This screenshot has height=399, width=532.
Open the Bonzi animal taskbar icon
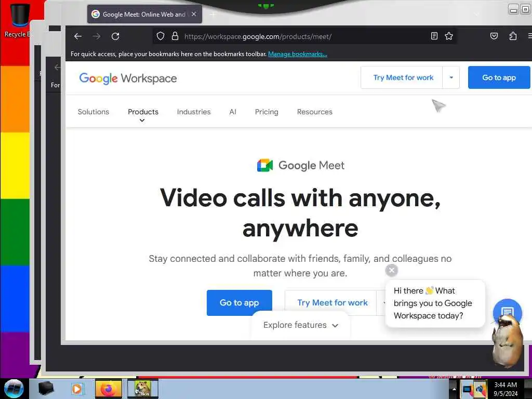[143, 389]
